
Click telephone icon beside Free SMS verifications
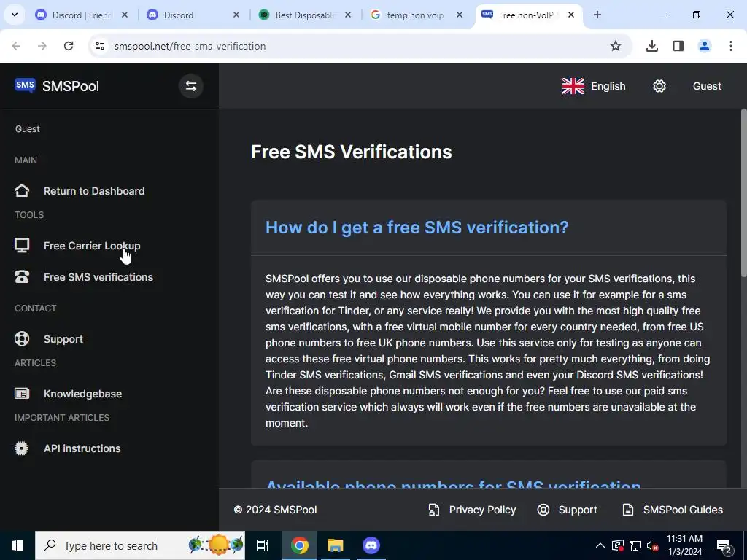tap(22, 277)
